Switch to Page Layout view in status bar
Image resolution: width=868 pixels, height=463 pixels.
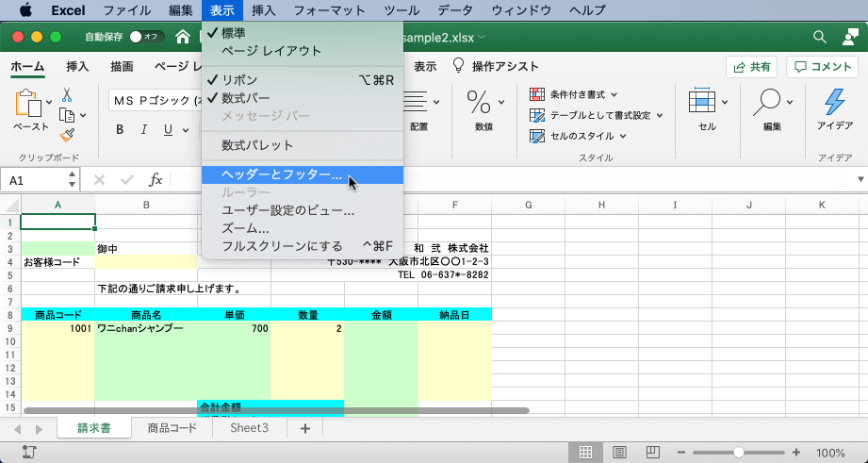tap(619, 452)
